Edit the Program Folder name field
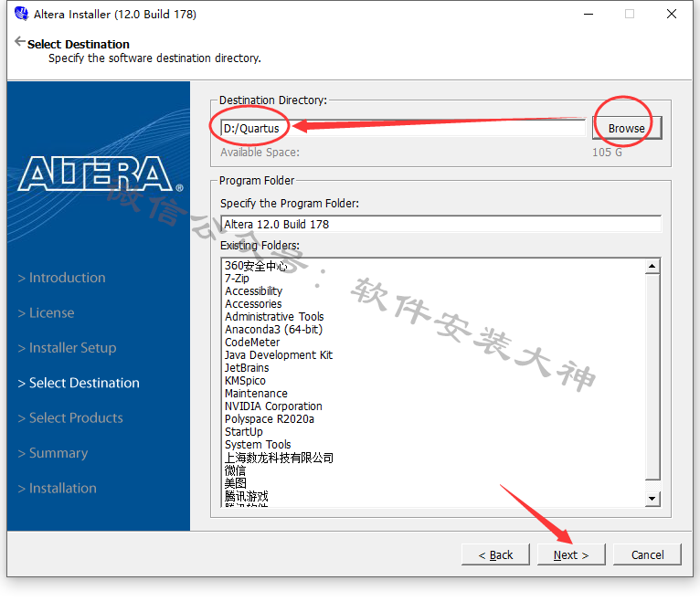The width and height of the screenshot is (700, 612). point(440,224)
